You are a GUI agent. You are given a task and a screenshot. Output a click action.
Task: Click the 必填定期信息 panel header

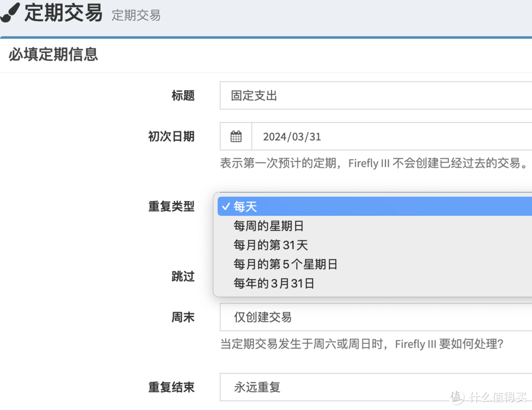tap(53, 54)
